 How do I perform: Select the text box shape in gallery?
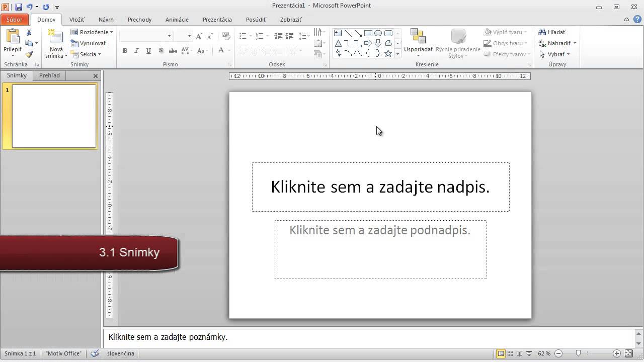tap(338, 33)
